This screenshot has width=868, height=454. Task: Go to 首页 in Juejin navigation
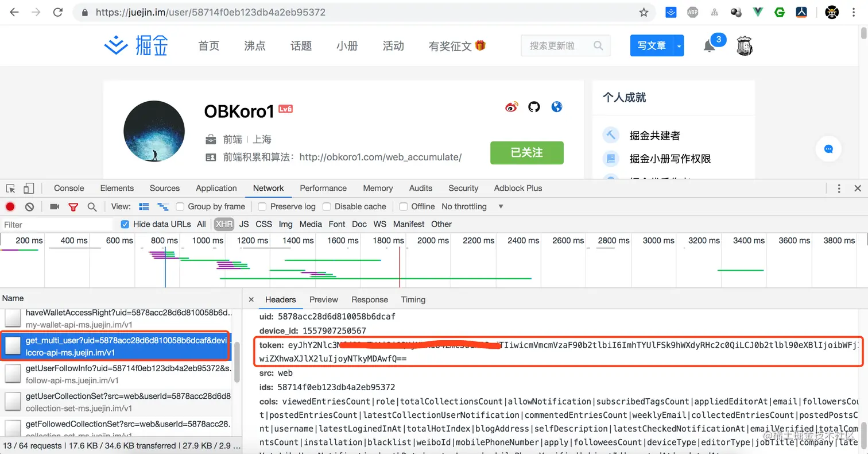pos(209,46)
